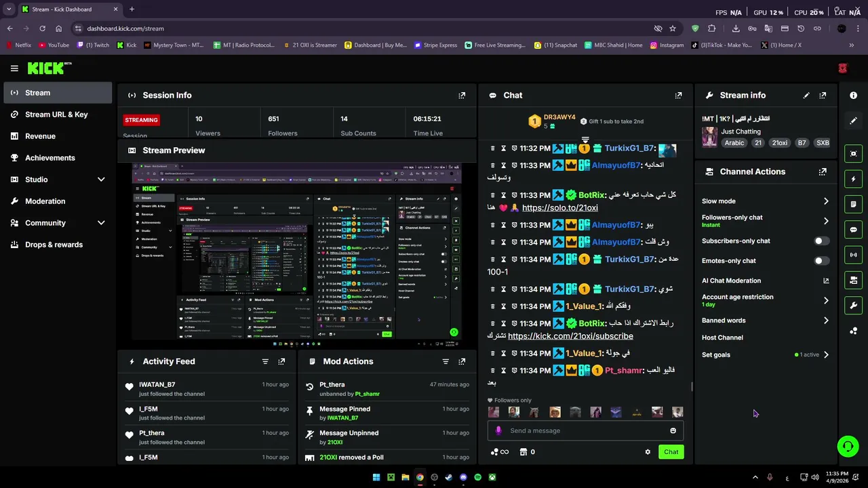Open the Twitch bookmark
868x488 pixels.
[x=93, y=45]
